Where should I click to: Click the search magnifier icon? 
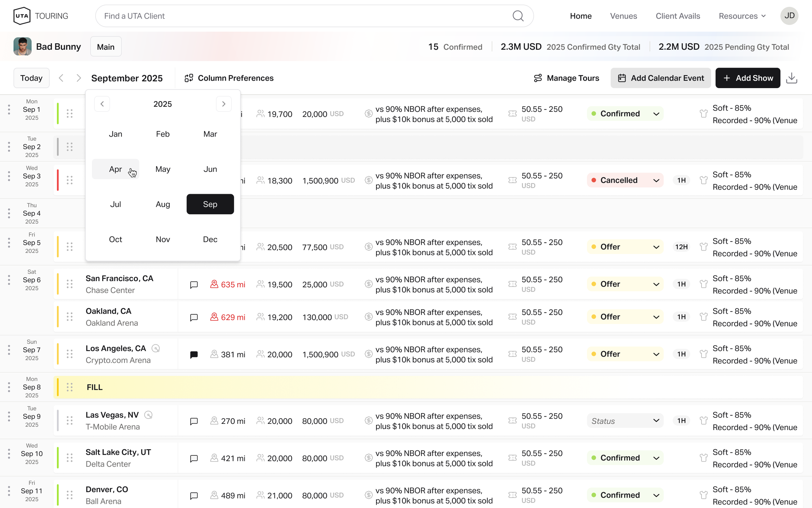click(x=518, y=16)
